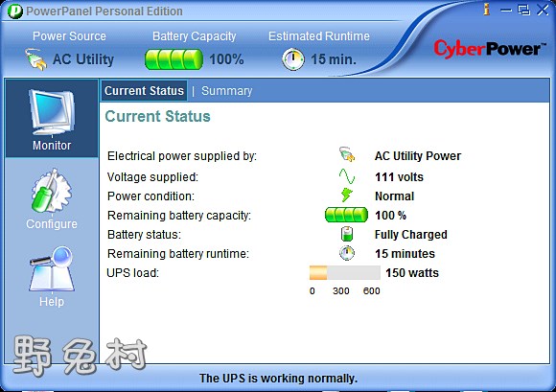Image resolution: width=556 pixels, height=392 pixels.
Task: Click the remaining battery runtime clock icon
Action: coord(347,253)
